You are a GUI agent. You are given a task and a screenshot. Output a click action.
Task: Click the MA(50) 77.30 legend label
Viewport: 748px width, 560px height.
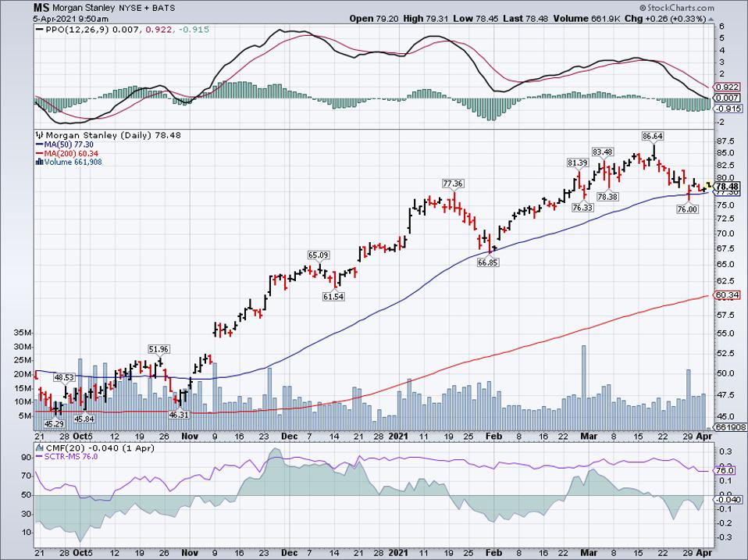click(64, 144)
